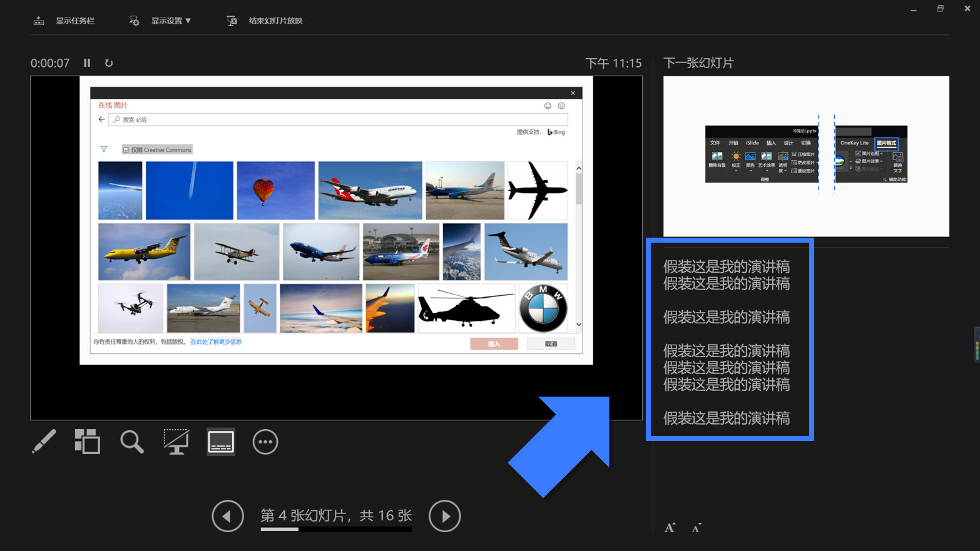Toggle subtitles display on or off
The height and width of the screenshot is (551, 980).
pyautogui.click(x=220, y=442)
